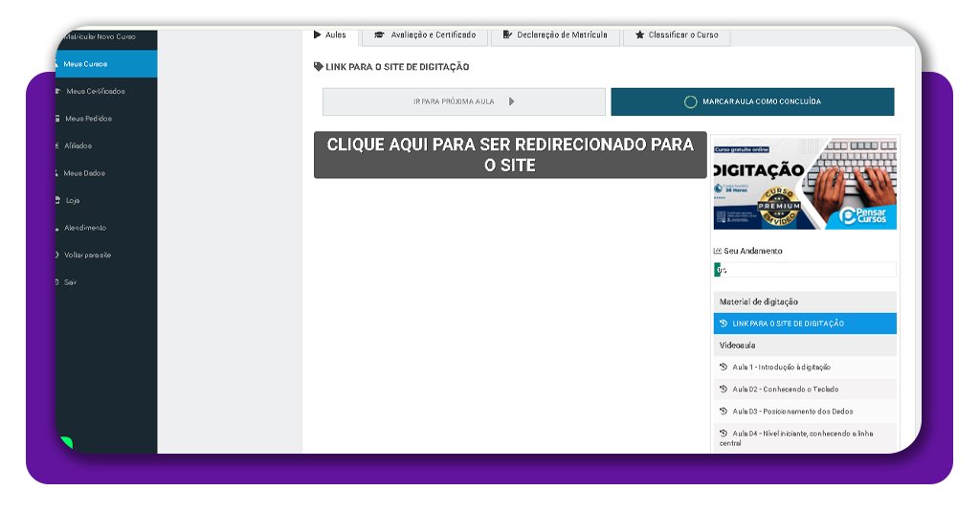Click Sair to log out

tap(106, 282)
